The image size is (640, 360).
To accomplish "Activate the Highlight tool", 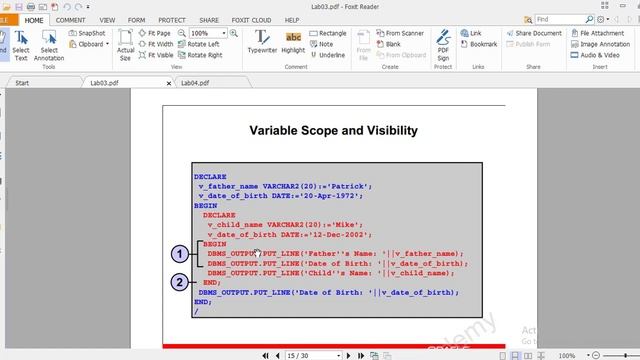I will tap(293, 42).
